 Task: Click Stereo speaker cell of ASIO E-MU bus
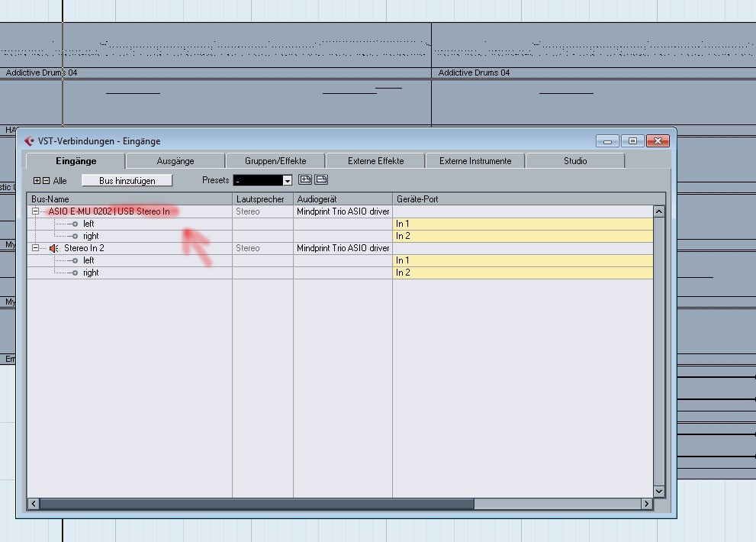[x=262, y=211]
